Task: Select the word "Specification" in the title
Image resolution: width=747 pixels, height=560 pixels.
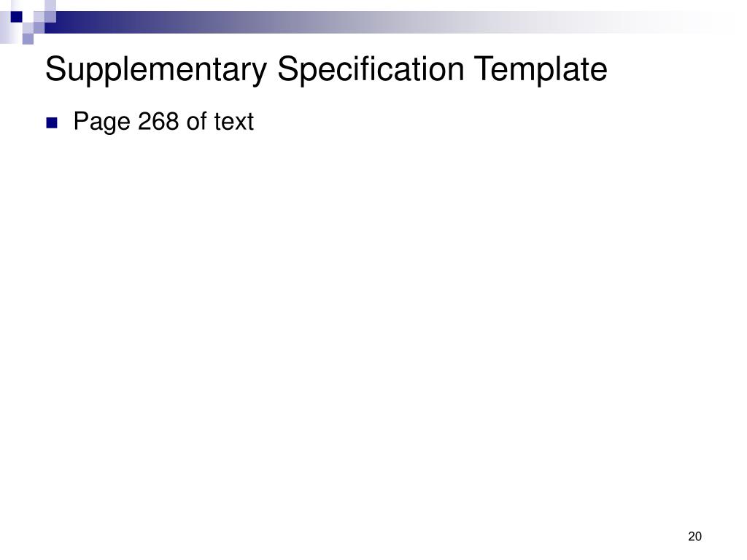Action: pyautogui.click(x=371, y=70)
